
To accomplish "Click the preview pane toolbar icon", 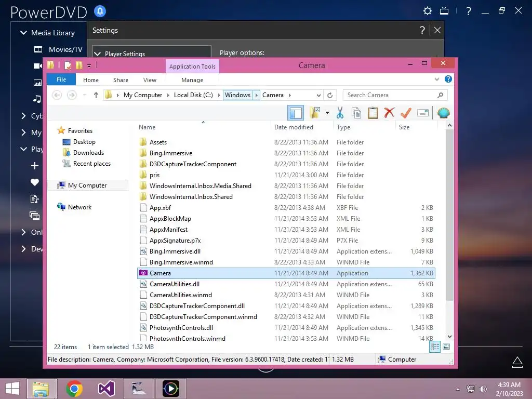I will point(296,113).
